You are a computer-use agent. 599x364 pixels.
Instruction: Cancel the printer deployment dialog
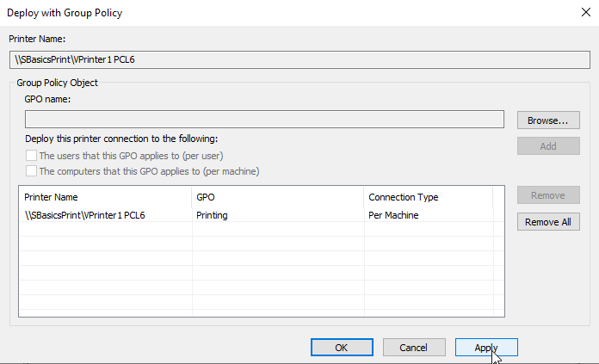(x=414, y=347)
